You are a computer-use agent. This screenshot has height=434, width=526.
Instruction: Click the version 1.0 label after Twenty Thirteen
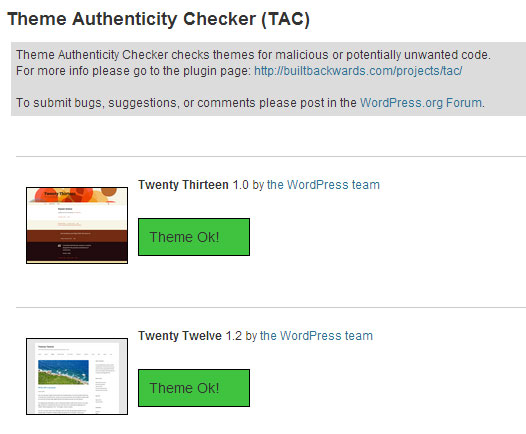click(x=241, y=185)
